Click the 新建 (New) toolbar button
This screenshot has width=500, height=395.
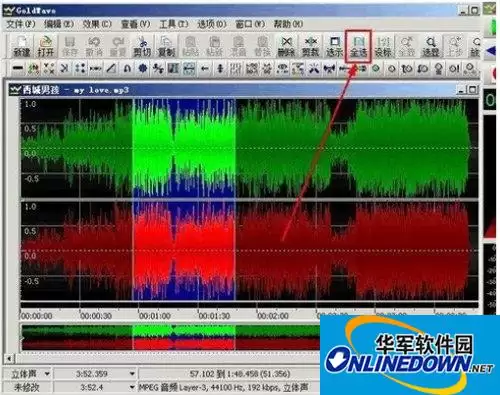coord(21,46)
